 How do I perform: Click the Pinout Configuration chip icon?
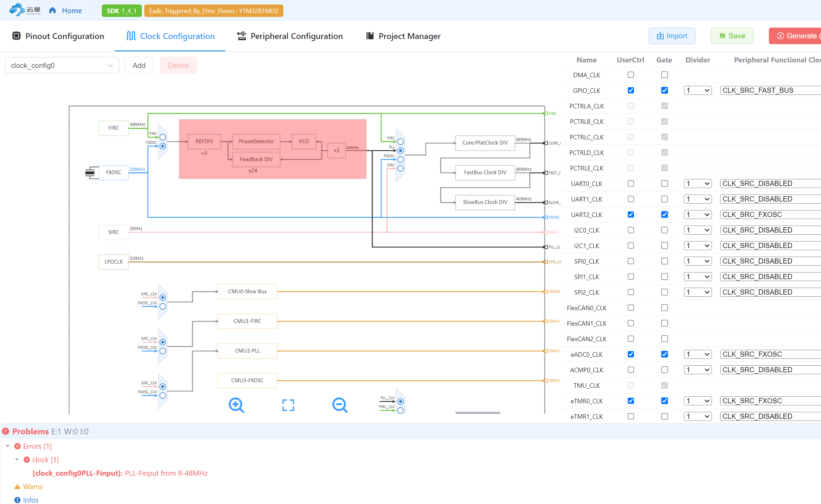coord(16,36)
